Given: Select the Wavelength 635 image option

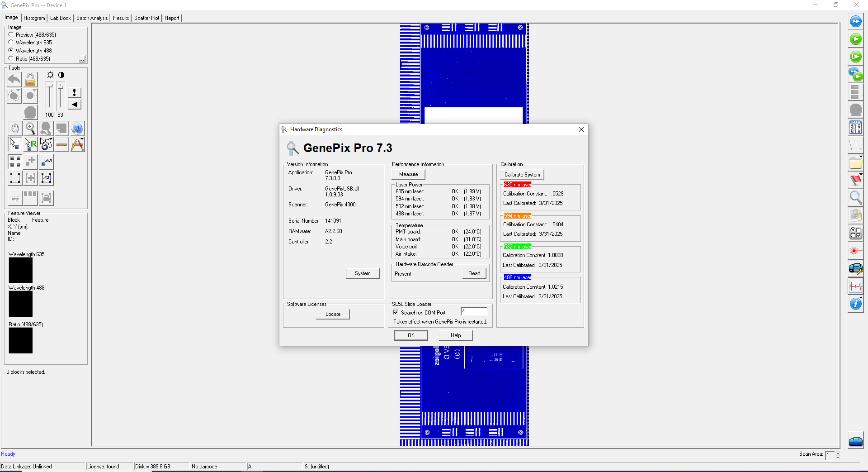Looking at the screenshot, I should [11, 43].
